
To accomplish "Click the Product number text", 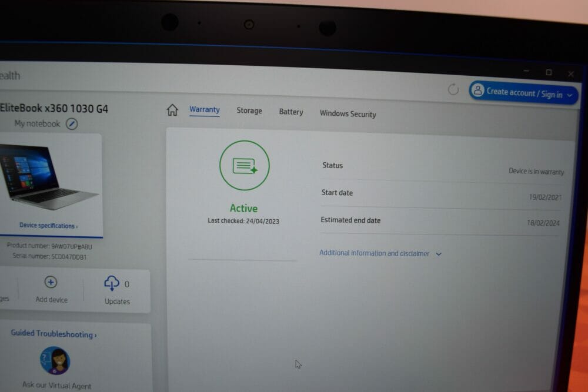I will pos(49,246).
